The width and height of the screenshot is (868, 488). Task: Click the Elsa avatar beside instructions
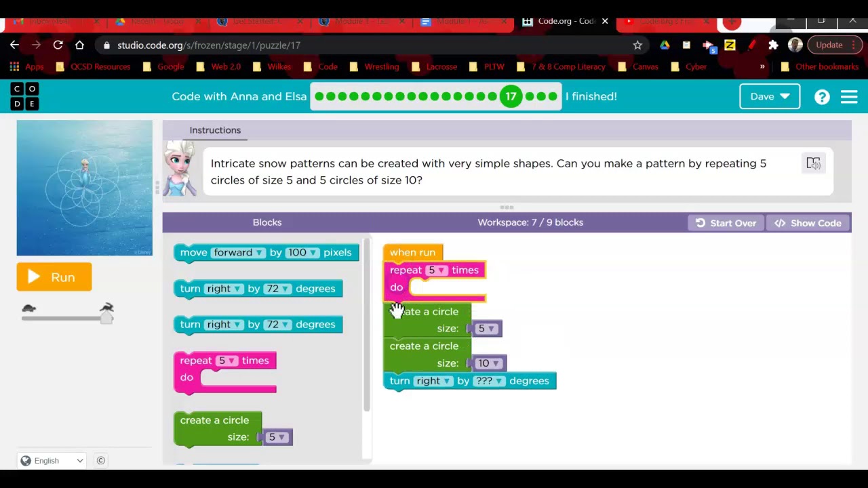click(x=180, y=169)
